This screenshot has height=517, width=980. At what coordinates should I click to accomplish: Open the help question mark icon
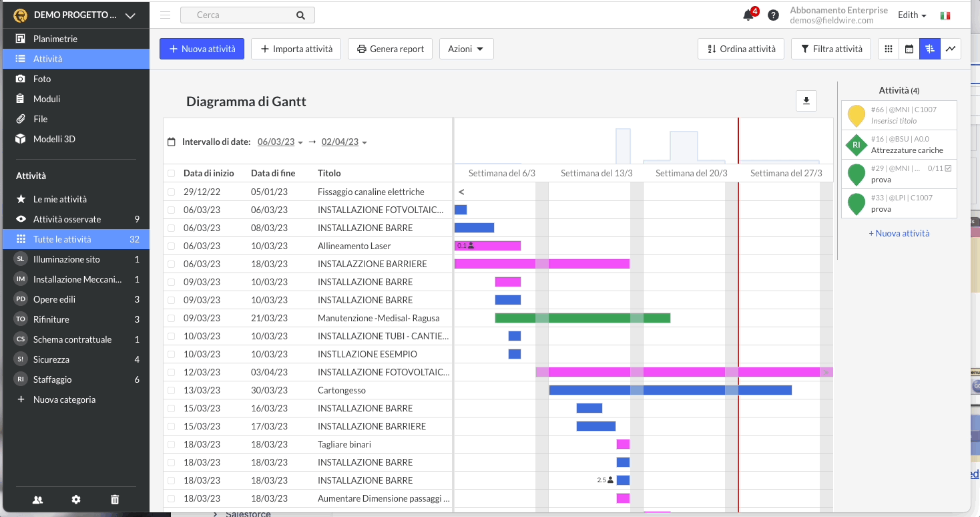(x=773, y=15)
